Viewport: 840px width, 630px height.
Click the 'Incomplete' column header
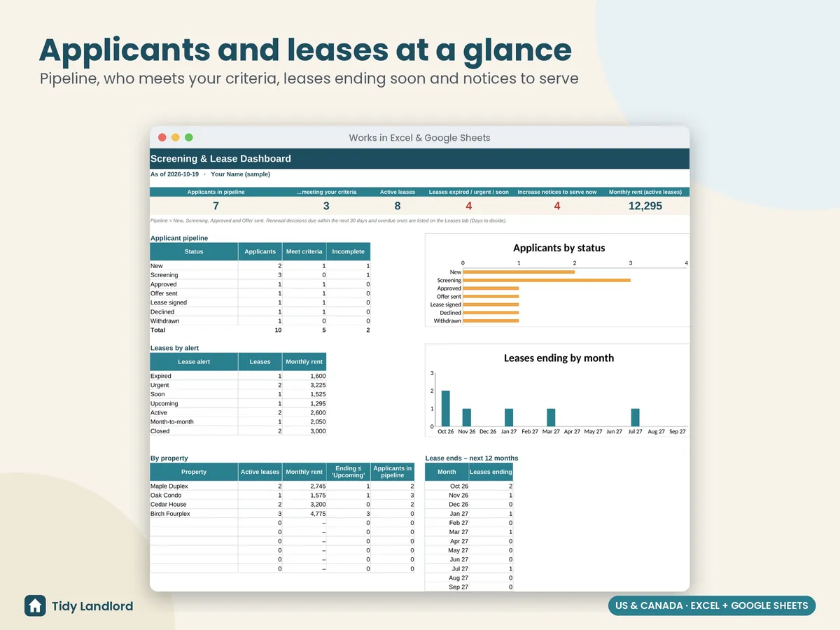pyautogui.click(x=349, y=251)
